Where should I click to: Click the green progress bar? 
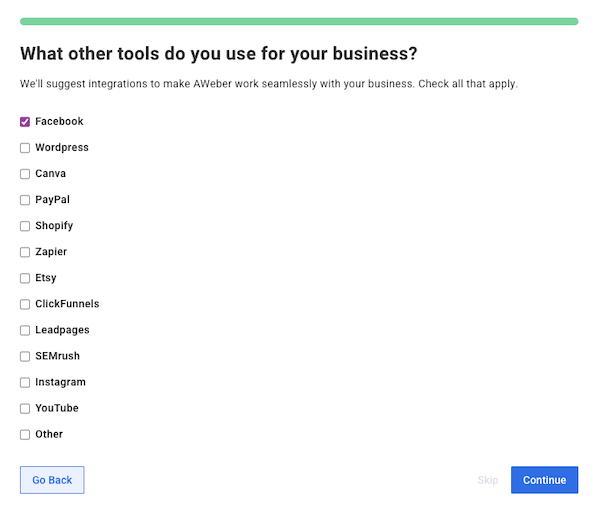pyautogui.click(x=299, y=21)
